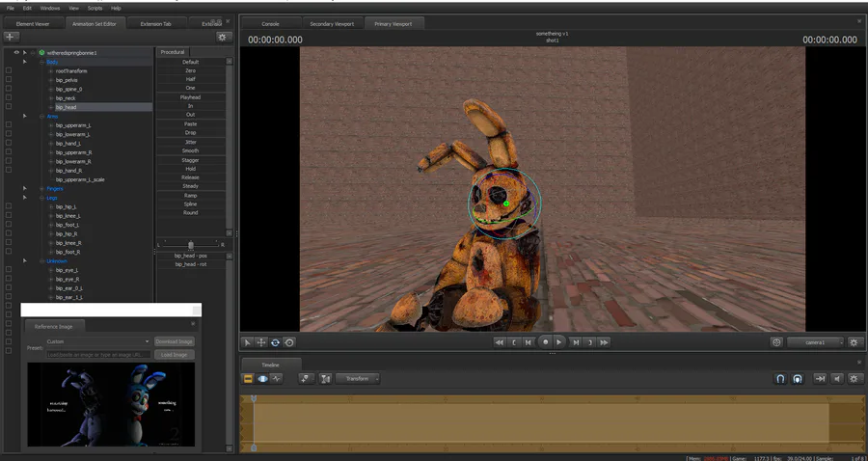Click the round record button

(545, 342)
